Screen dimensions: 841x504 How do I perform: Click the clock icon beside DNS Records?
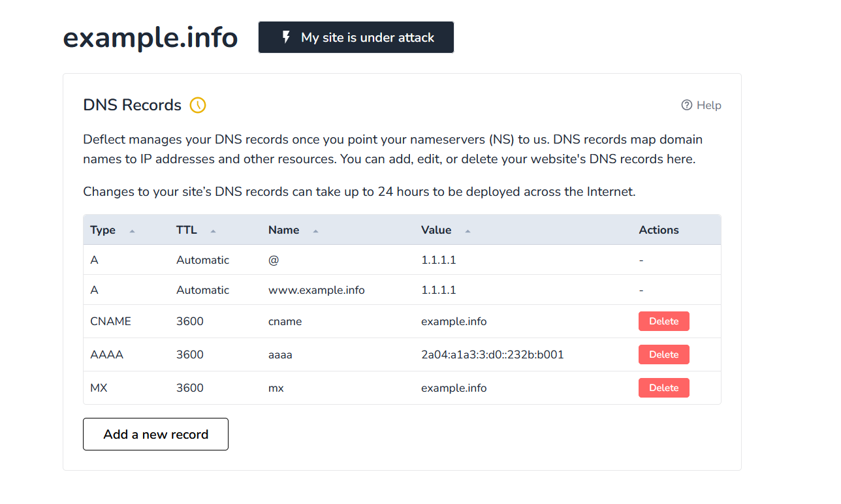pyautogui.click(x=198, y=105)
